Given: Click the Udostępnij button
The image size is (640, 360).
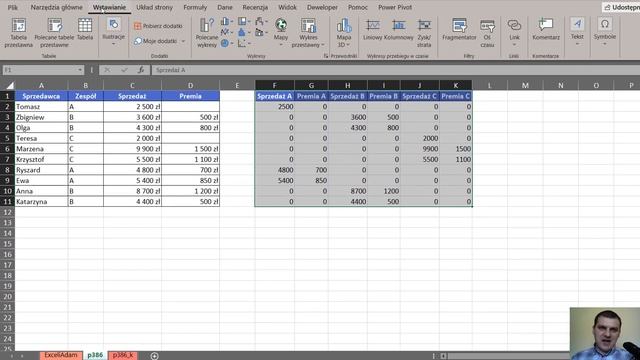Looking at the screenshot, I should (x=621, y=7).
